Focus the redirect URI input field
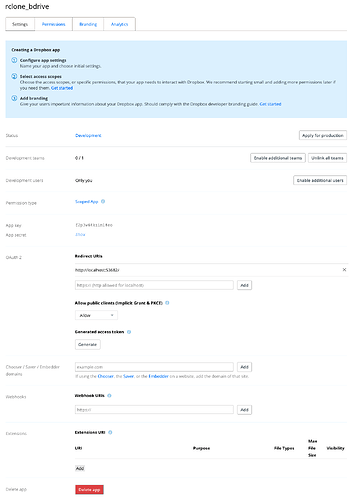 (x=154, y=285)
